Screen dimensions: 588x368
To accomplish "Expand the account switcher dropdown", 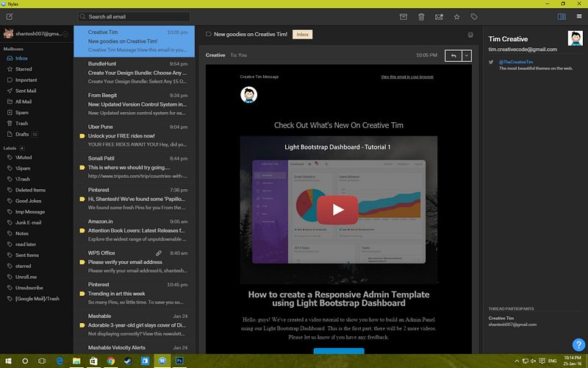I will tap(65, 34).
